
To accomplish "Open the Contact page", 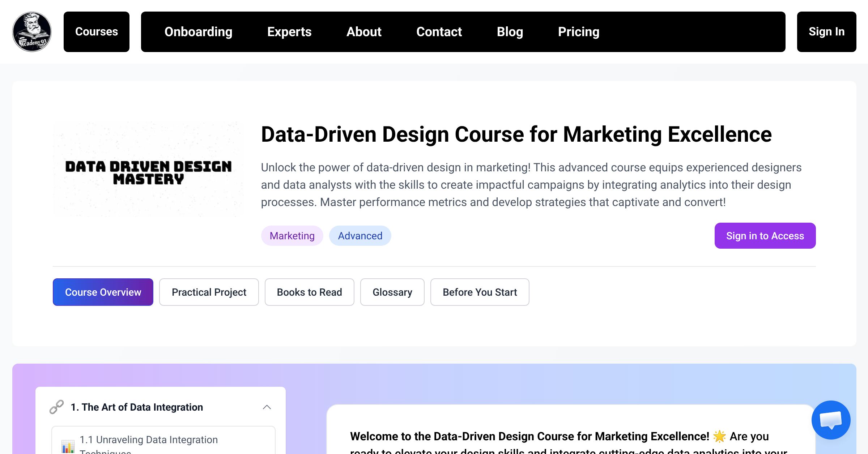I will 439,32.
